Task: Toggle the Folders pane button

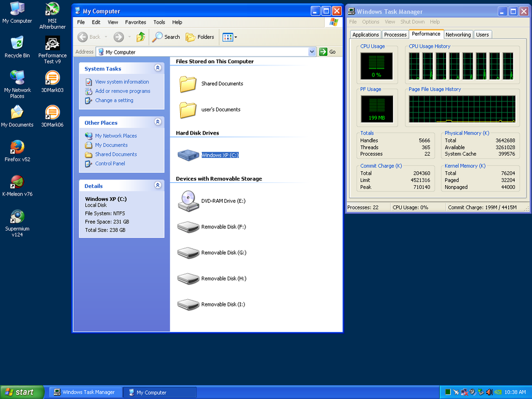Action: coord(200,37)
